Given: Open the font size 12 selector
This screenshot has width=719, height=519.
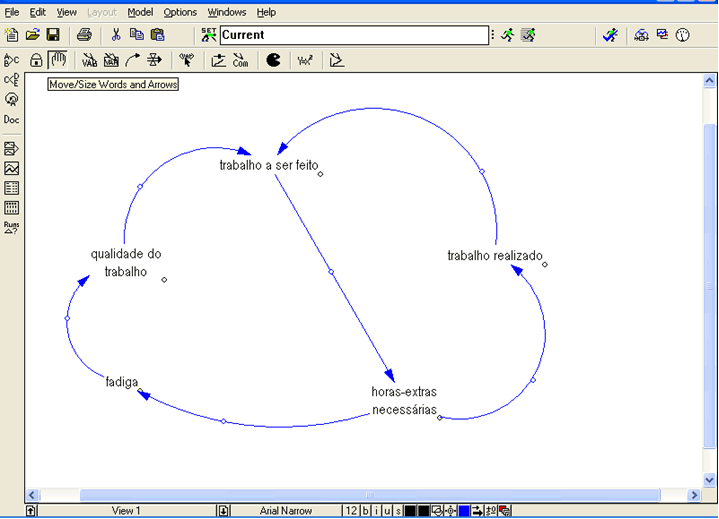Looking at the screenshot, I should click(x=350, y=511).
